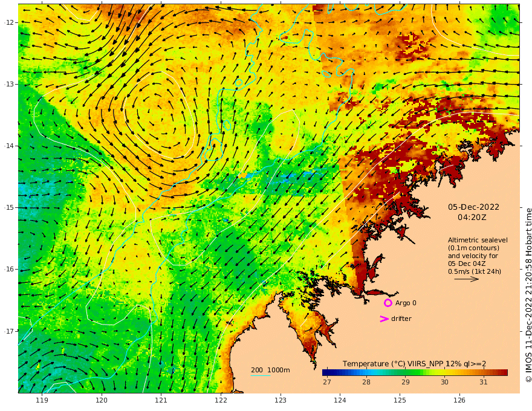Viewport: 532px width, 411px height.
Task: Click the magenta Argo circle legend symbol
Action: [388, 303]
